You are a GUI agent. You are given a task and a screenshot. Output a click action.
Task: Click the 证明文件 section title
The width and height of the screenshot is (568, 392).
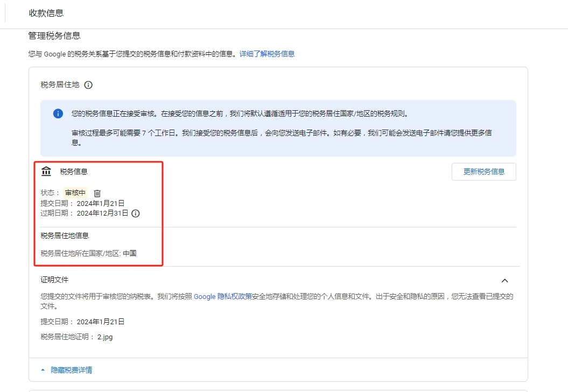click(x=54, y=280)
